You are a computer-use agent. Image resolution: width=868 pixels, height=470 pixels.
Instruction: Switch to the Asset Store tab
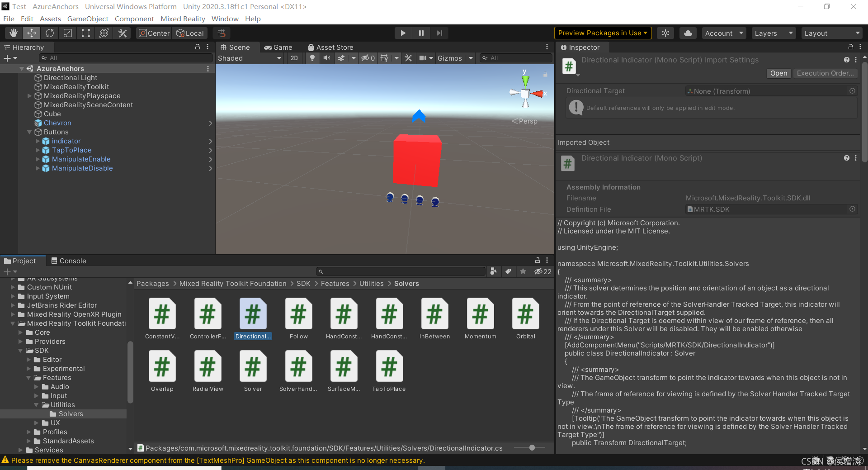click(330, 47)
